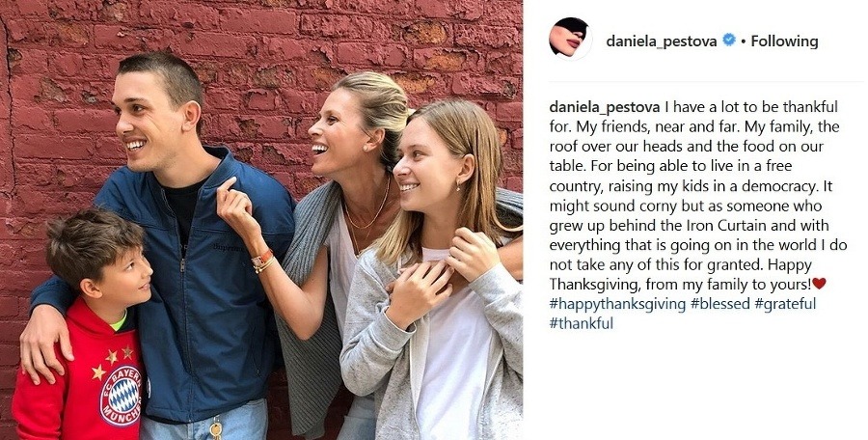Viewport: 868px width, 440px height.
Task: Click daniela_pestova username in caption
Action: [604, 107]
